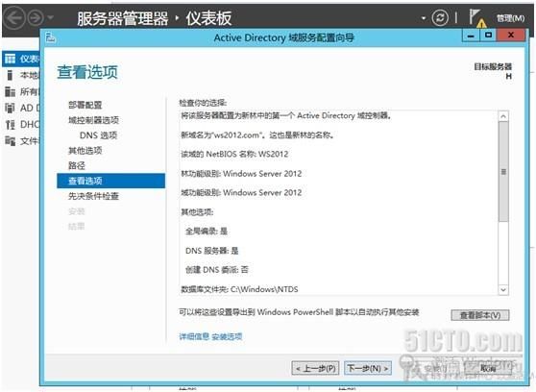Go to 先决条件检查 wizard step

point(93,196)
